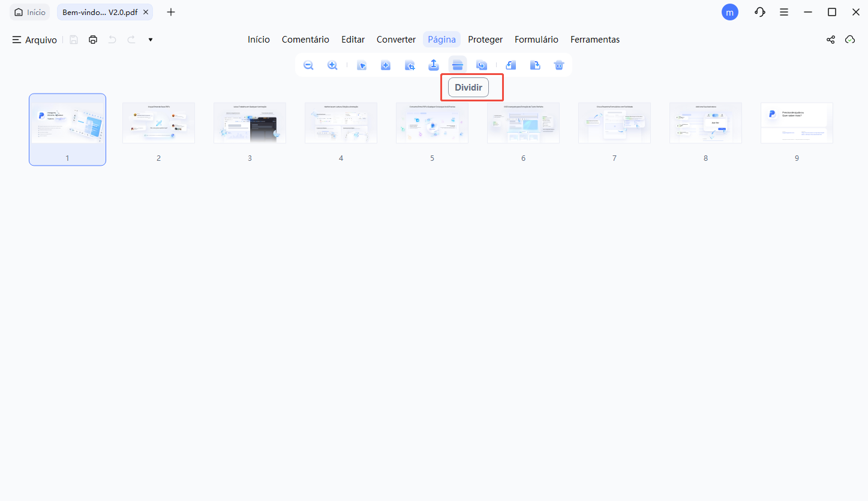Open the quick access toolbar dropdown arrow
868x501 pixels.
tap(150, 40)
